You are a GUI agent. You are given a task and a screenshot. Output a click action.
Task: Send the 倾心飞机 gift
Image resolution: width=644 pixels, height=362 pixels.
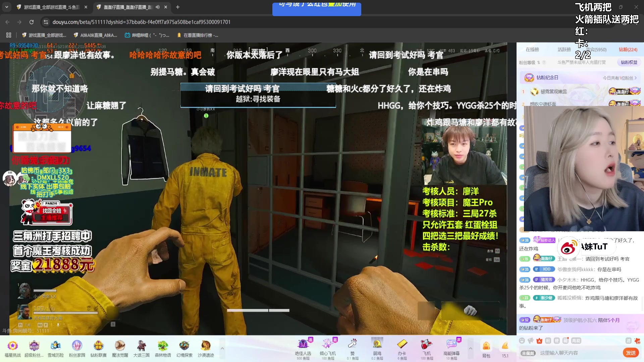click(x=328, y=349)
